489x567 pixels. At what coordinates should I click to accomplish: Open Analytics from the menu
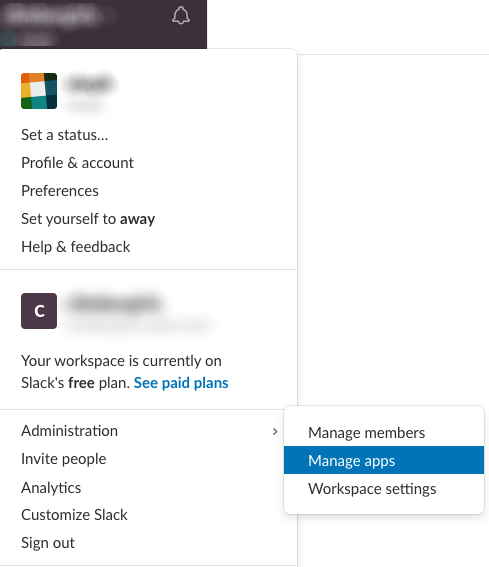(51, 487)
